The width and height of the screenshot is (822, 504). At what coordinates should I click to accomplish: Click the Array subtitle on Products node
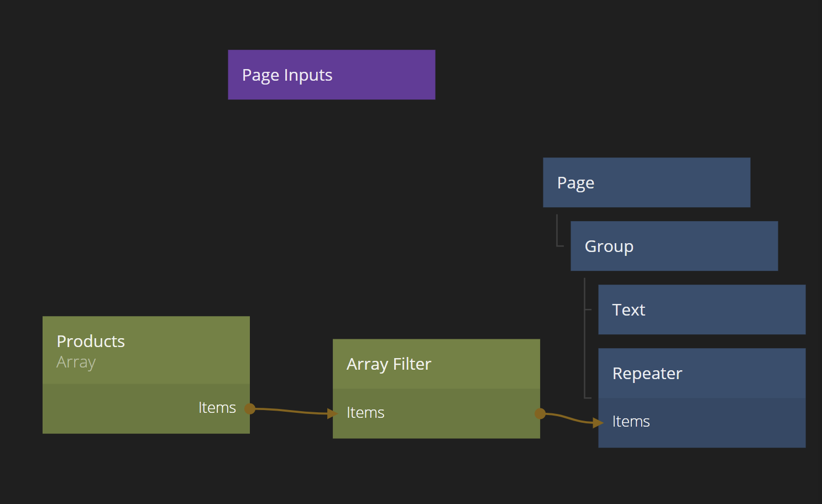click(x=76, y=363)
